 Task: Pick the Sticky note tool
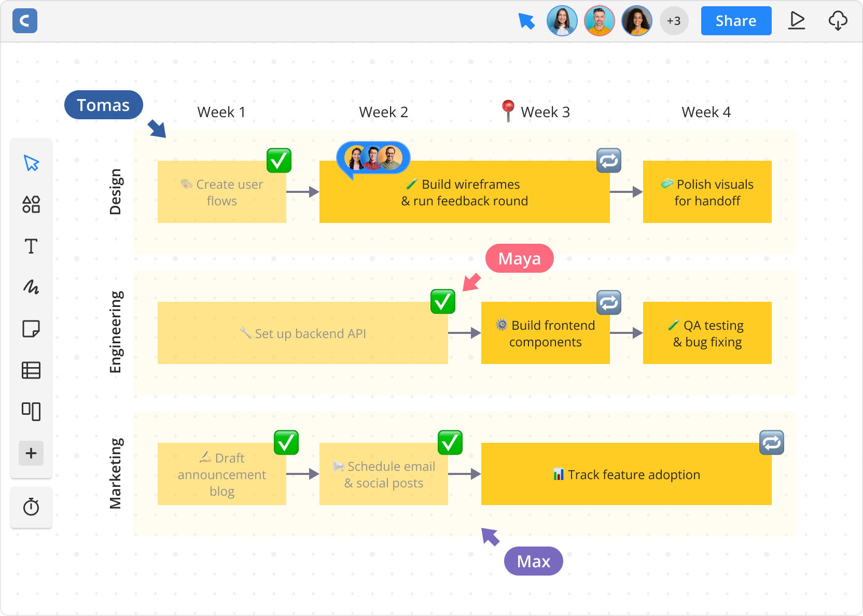pyautogui.click(x=31, y=329)
